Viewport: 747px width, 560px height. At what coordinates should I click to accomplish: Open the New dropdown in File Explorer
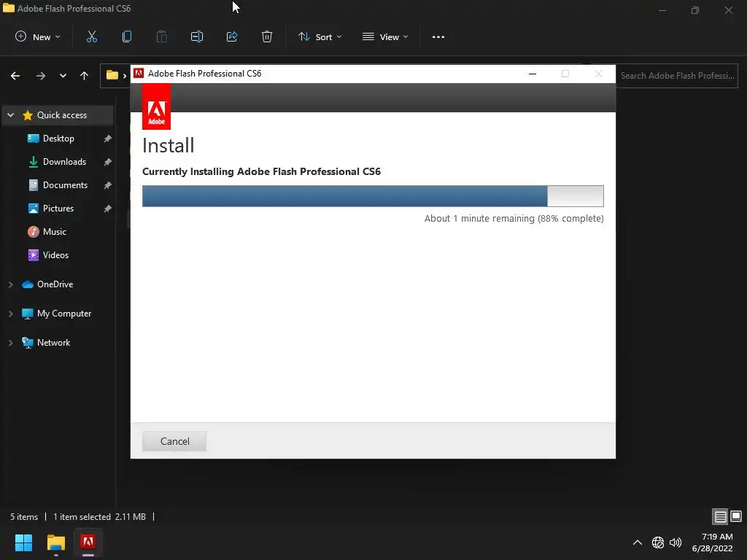38,36
